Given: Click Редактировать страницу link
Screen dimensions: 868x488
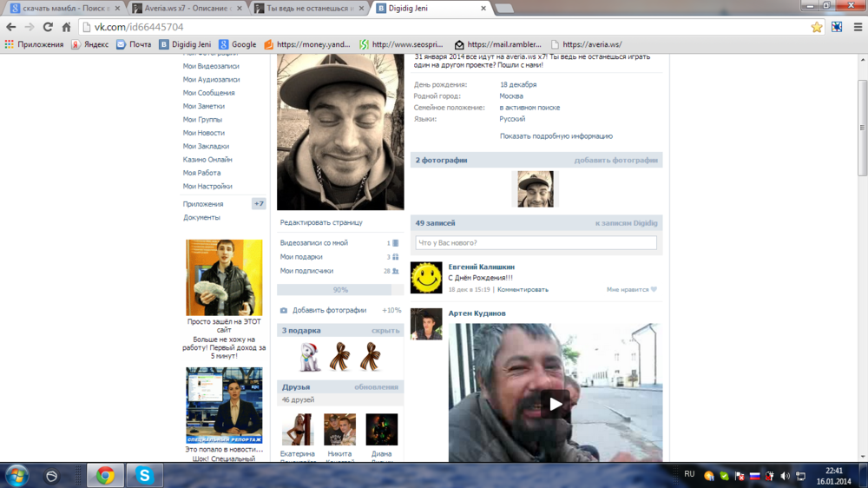Looking at the screenshot, I should click(x=321, y=223).
